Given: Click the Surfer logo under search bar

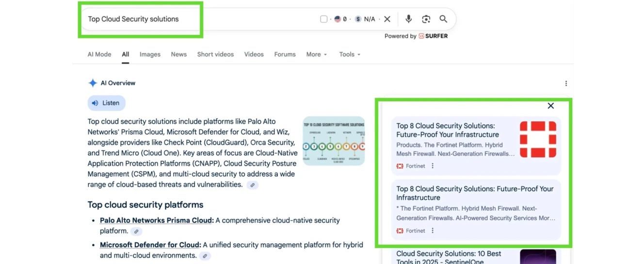Looking at the screenshot, I should (x=433, y=36).
